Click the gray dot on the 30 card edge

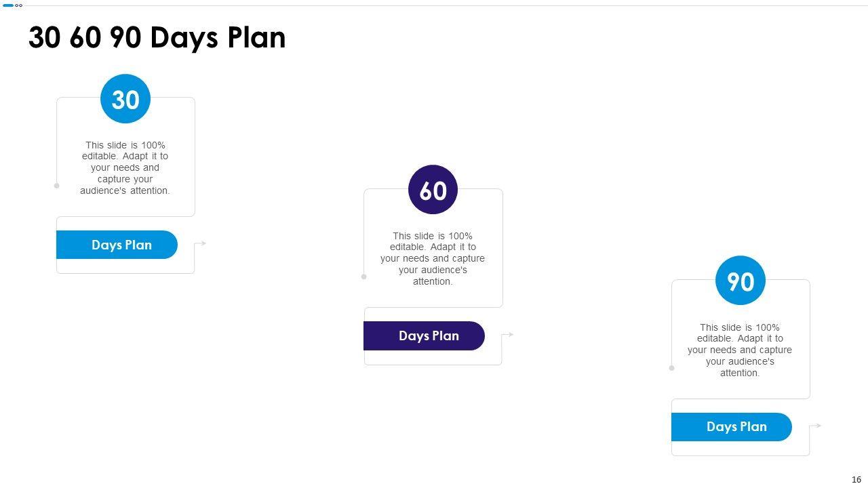point(57,186)
